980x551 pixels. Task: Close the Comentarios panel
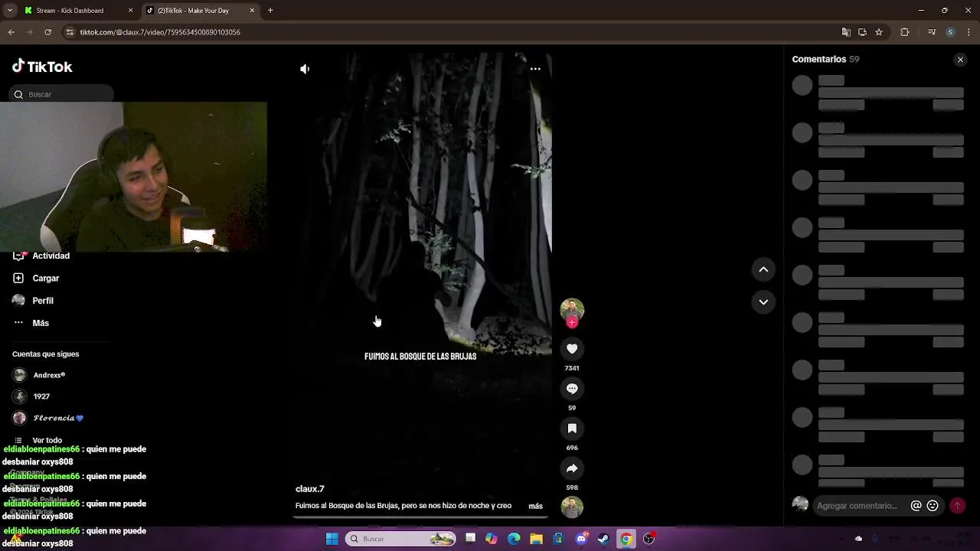(x=960, y=60)
